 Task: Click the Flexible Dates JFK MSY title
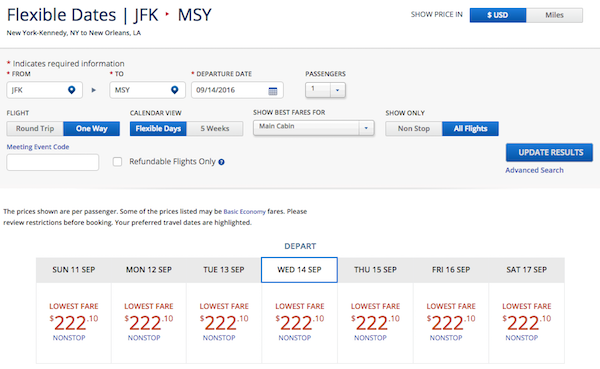[109, 15]
